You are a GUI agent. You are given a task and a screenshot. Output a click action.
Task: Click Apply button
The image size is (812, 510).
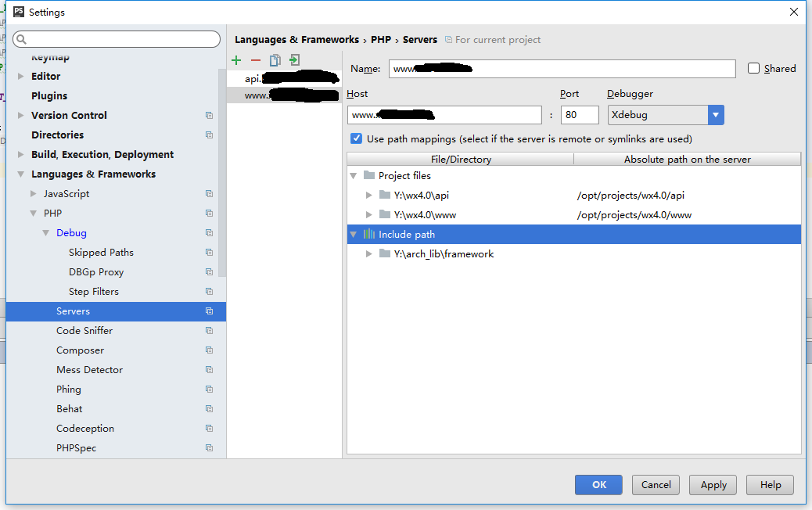[713, 485]
